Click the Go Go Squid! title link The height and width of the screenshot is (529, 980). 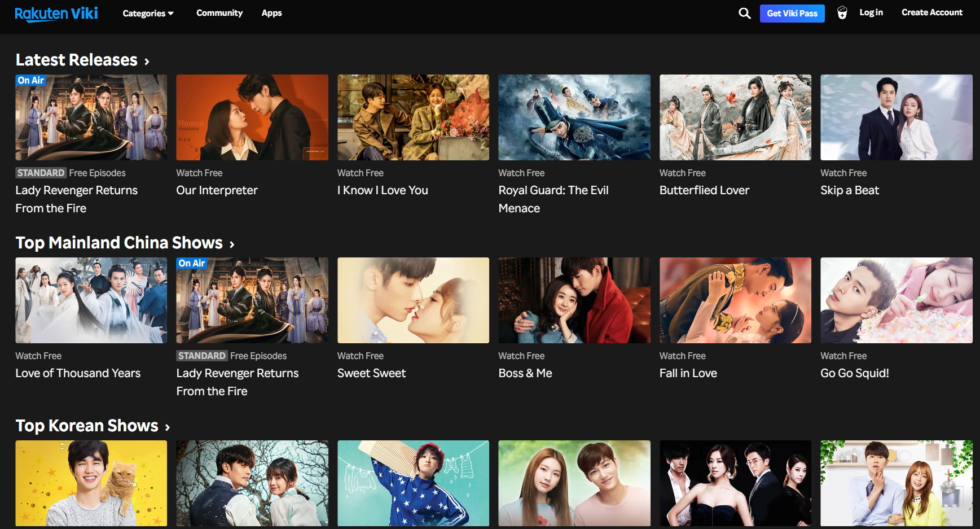[x=854, y=373]
